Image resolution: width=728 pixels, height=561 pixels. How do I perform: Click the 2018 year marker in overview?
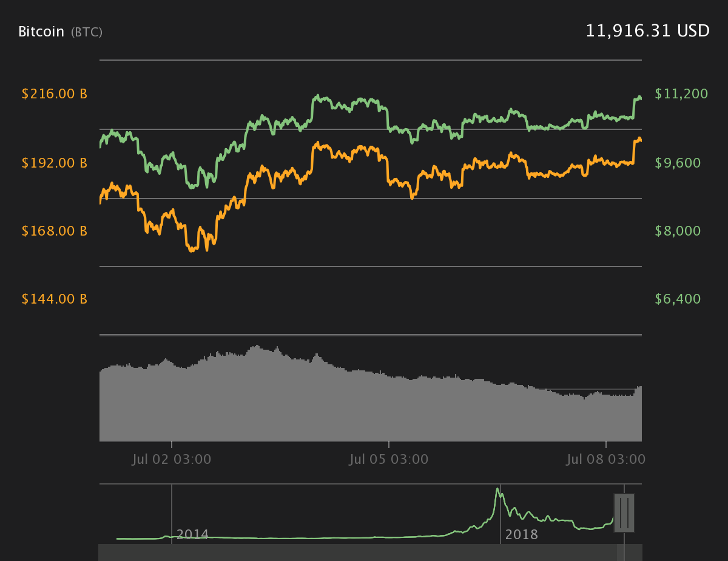522,534
